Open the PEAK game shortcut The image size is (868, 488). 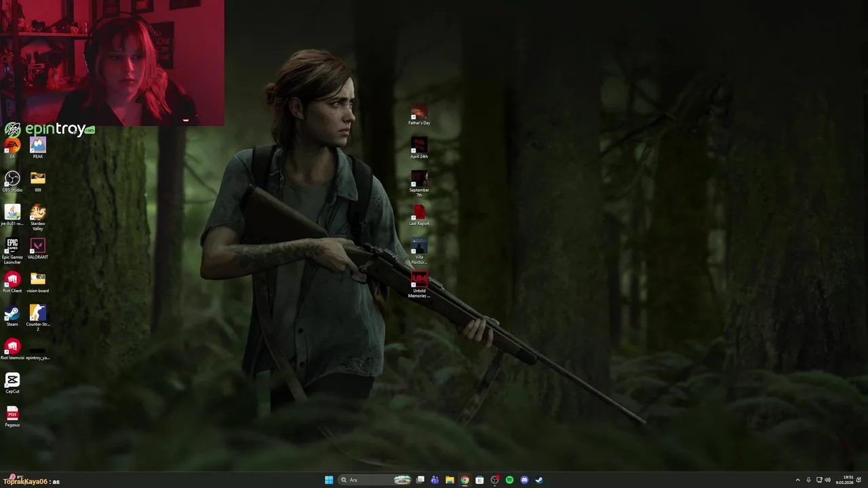point(38,148)
